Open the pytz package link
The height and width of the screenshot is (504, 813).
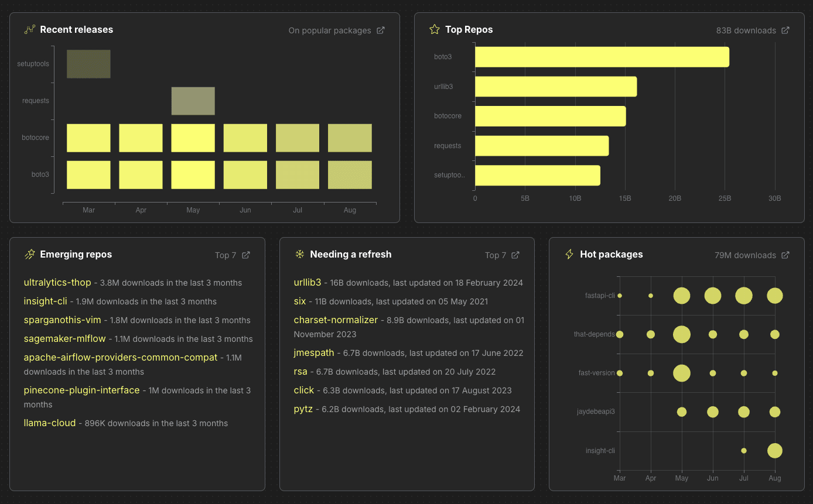303,409
